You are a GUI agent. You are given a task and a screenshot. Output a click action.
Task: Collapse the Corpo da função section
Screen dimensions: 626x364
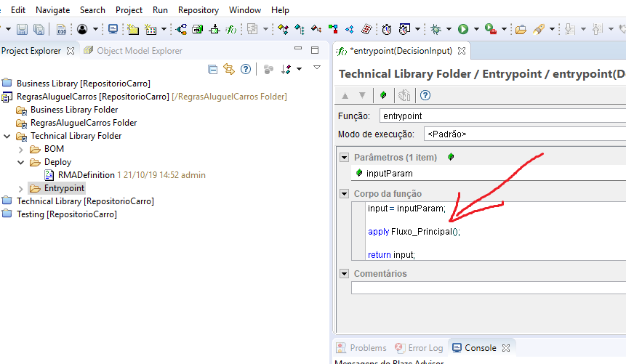pos(344,193)
